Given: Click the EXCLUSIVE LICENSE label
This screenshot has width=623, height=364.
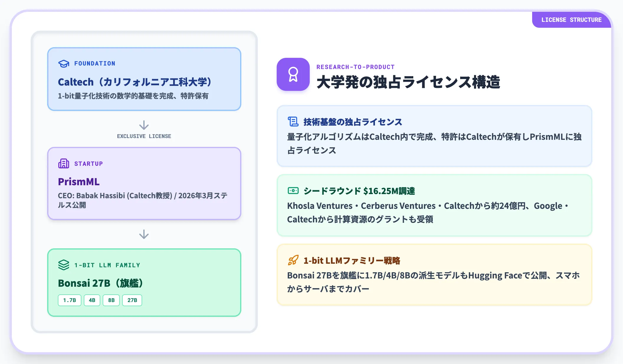Looking at the screenshot, I should (144, 136).
